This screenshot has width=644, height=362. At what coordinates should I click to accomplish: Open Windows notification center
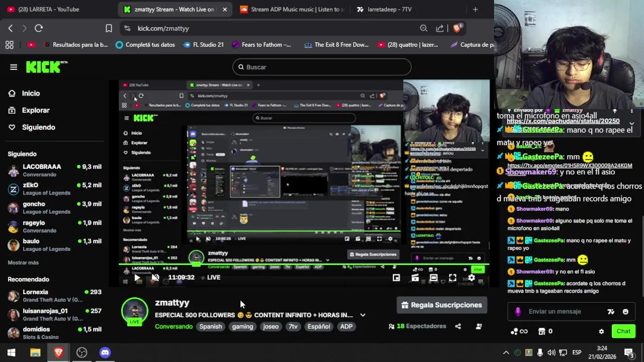(629, 352)
